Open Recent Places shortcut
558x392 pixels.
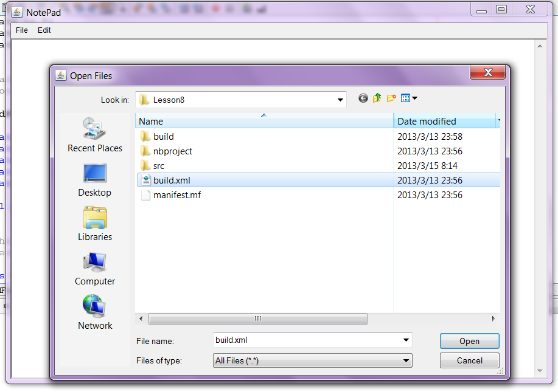(95, 135)
